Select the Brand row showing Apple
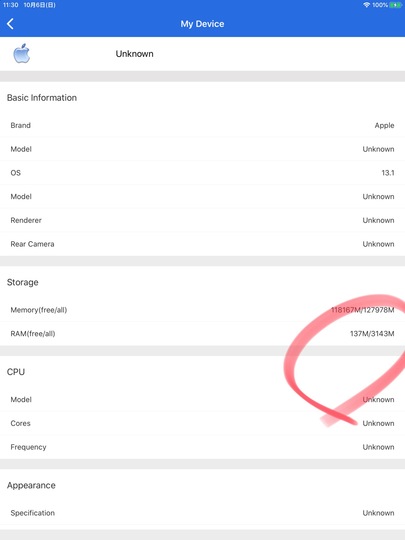This screenshot has height=540, width=405. pyautogui.click(x=202, y=125)
